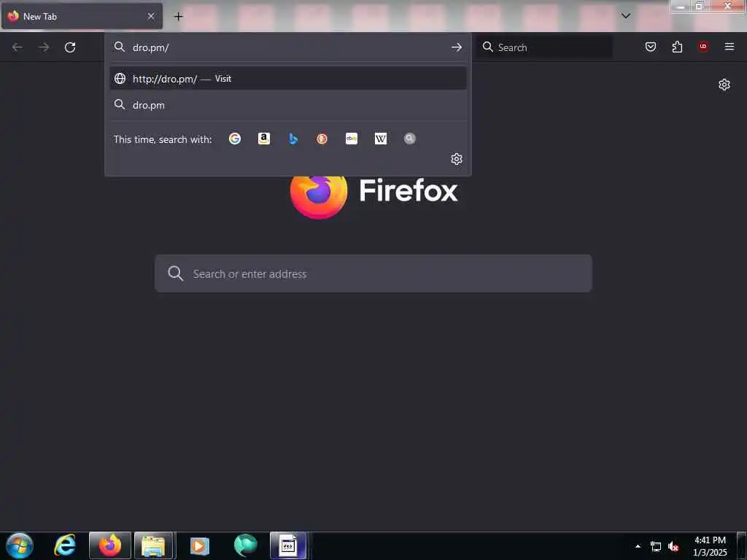This screenshot has width=747, height=560.
Task: Search this time with Google
Action: (234, 139)
